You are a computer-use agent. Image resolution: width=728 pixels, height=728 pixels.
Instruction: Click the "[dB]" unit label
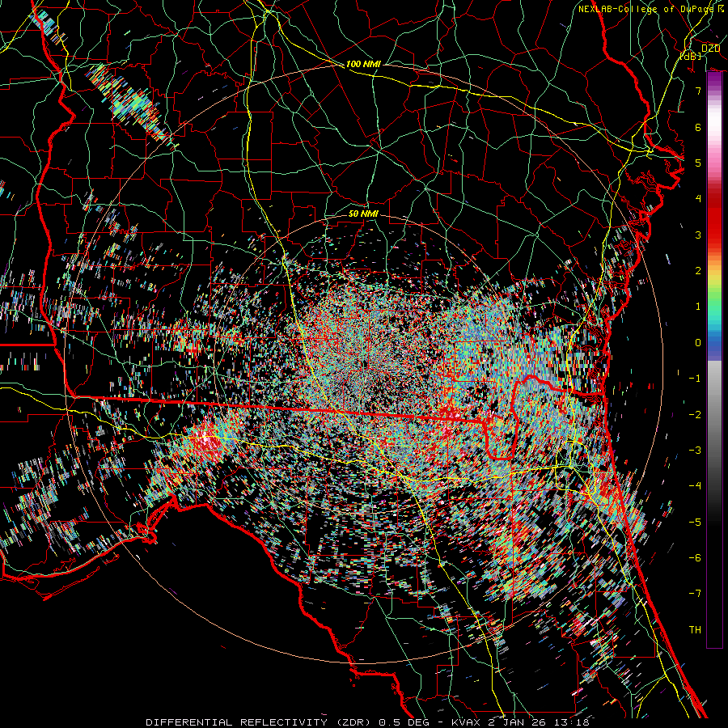pyautogui.click(x=691, y=56)
